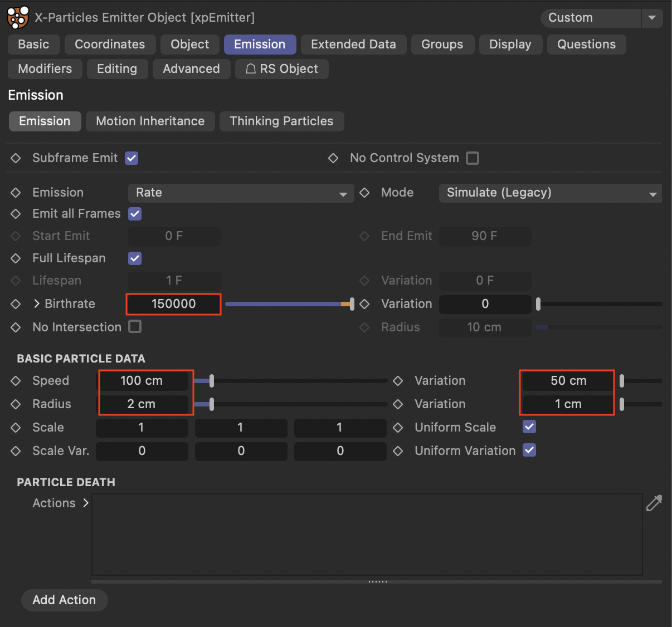Open the Coordinates tab

point(110,45)
